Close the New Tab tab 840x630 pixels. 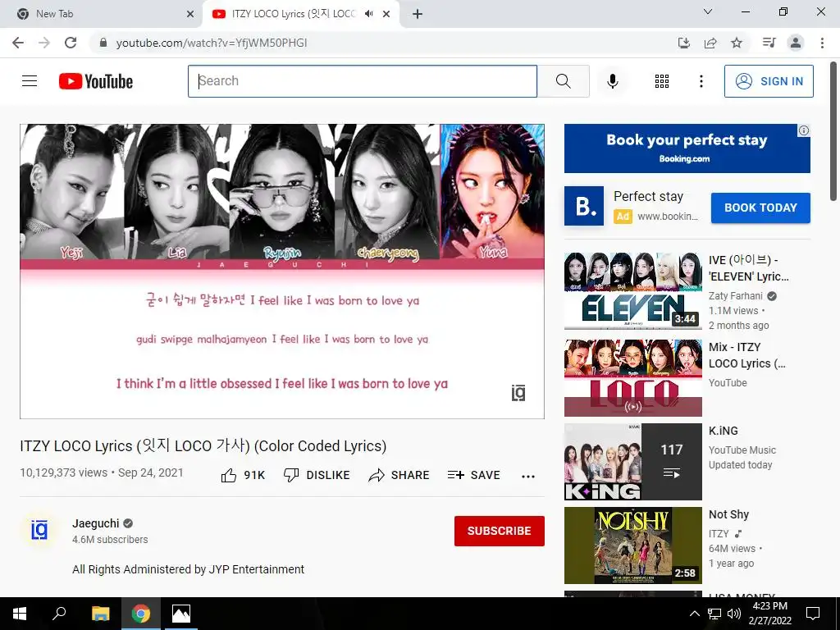click(189, 14)
